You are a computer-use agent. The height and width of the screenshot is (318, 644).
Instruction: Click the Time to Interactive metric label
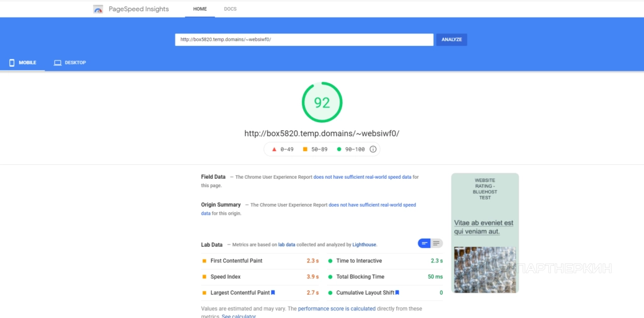click(x=359, y=261)
